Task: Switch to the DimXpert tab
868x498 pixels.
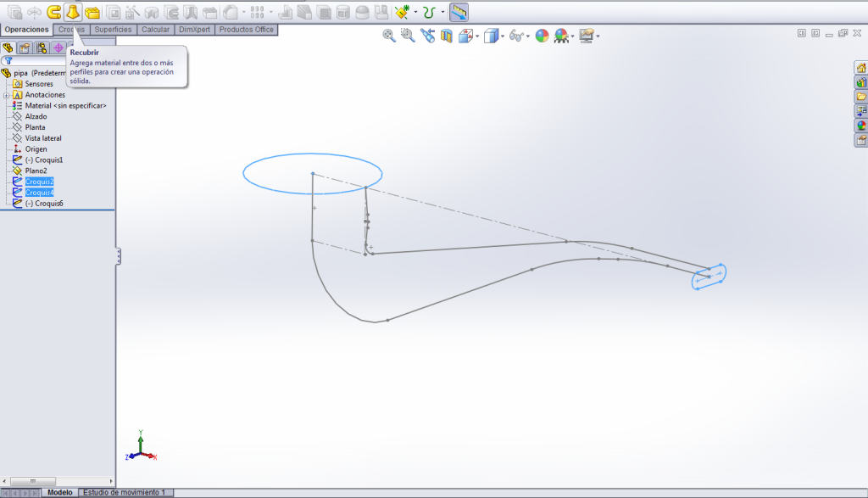Action: (195, 29)
